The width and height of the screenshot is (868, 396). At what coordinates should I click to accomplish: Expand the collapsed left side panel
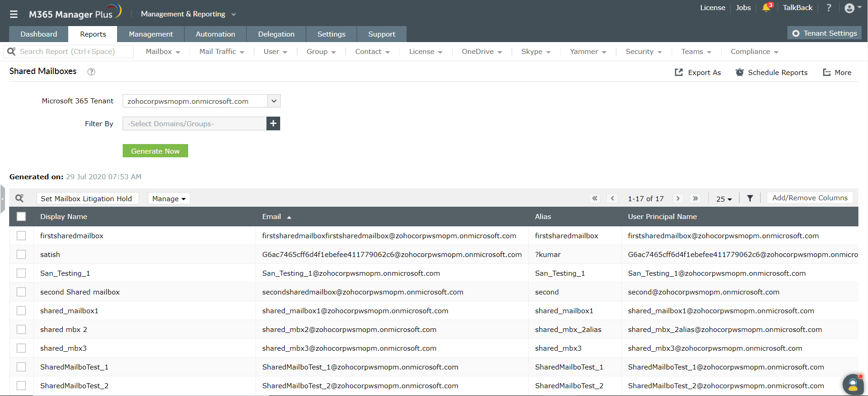click(2, 199)
